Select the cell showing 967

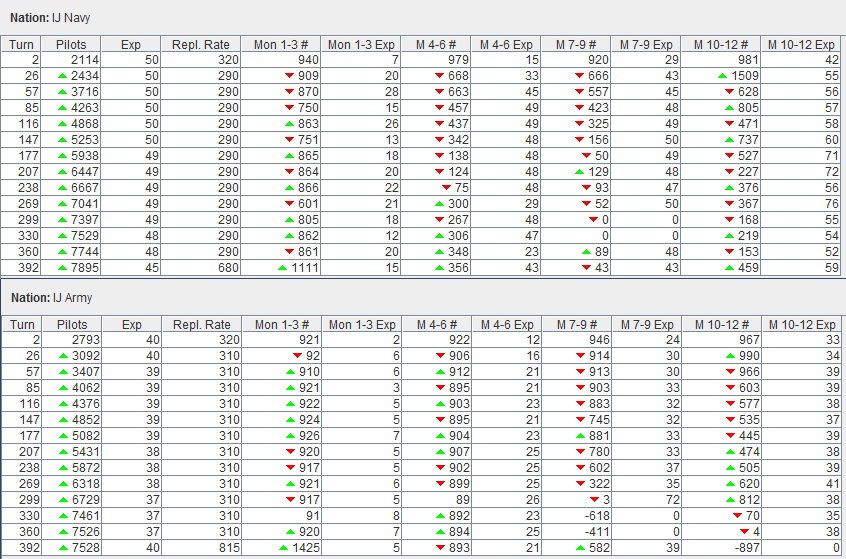tap(722, 340)
